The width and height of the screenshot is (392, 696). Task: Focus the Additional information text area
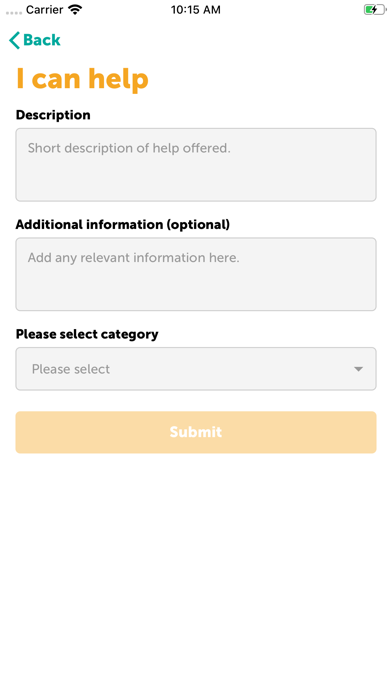pyautogui.click(x=196, y=274)
